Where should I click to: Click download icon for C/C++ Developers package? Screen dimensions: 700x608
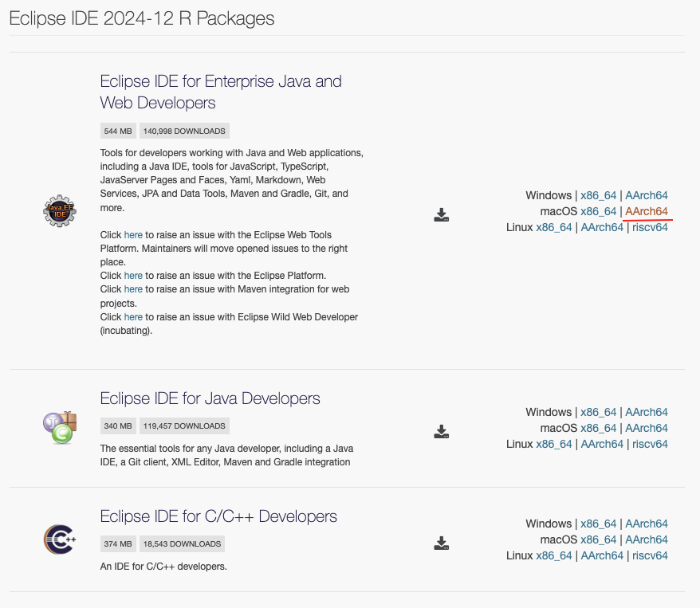(441, 543)
